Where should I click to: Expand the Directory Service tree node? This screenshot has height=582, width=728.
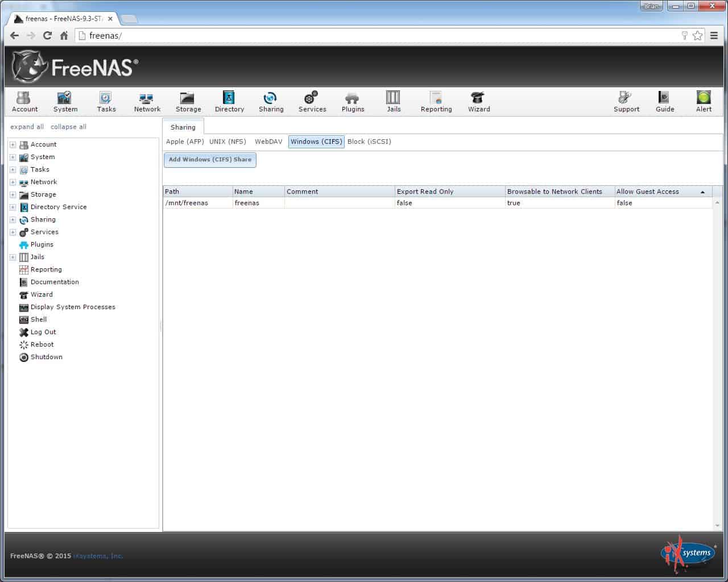point(13,207)
